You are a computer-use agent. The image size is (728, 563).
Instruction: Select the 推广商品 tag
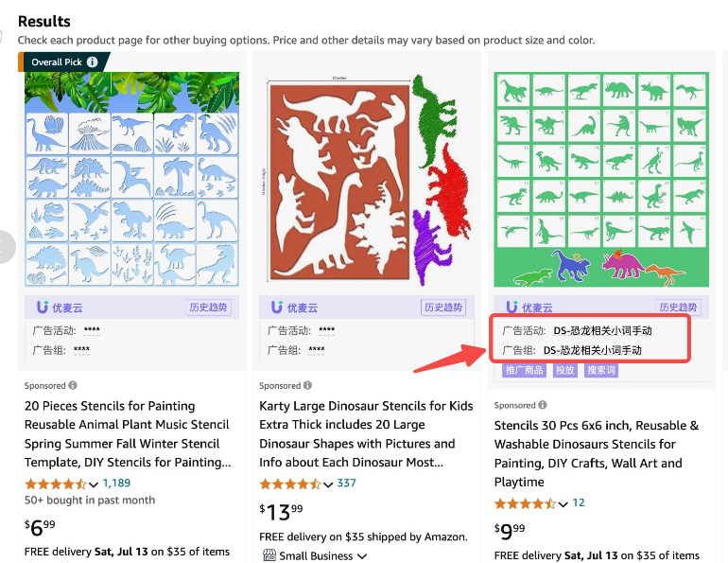pyautogui.click(x=524, y=370)
